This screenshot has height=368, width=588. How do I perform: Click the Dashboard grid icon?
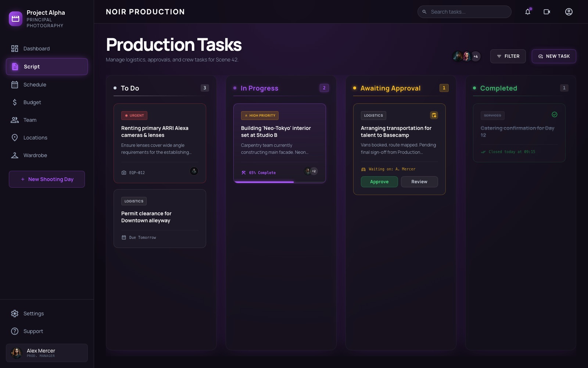pos(15,49)
